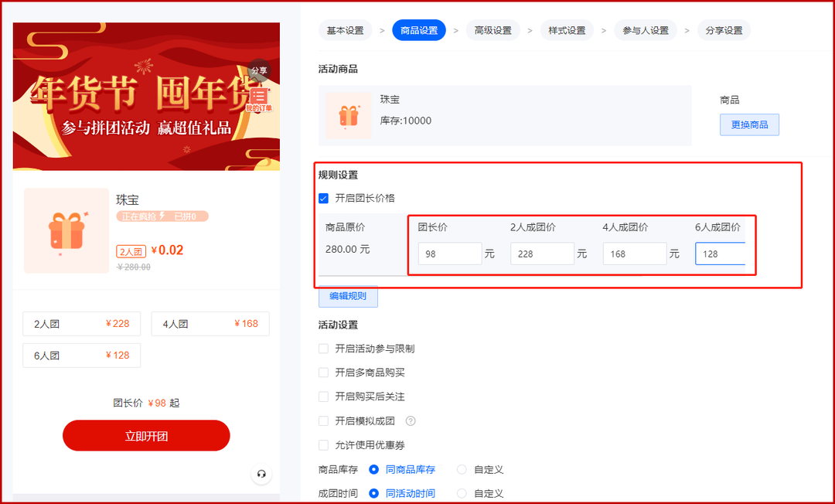
Task: Click the 编辑规则 button
Action: click(x=348, y=296)
